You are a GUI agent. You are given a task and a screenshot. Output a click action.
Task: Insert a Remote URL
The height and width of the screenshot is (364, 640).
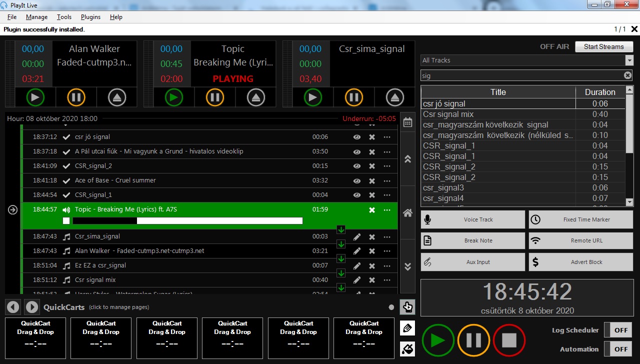coord(581,240)
